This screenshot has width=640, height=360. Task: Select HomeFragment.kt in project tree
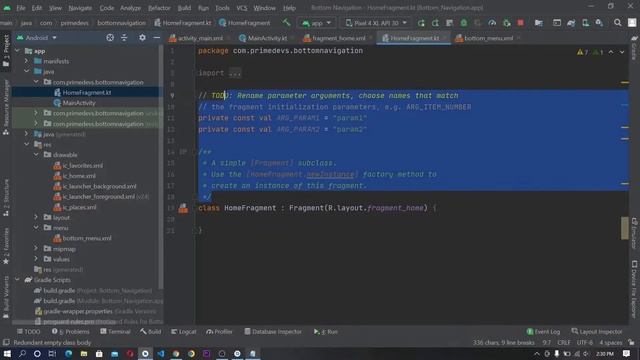tap(87, 93)
